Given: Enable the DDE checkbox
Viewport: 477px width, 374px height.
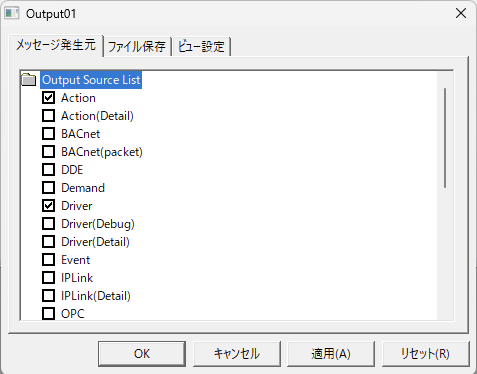Looking at the screenshot, I should 49,170.
